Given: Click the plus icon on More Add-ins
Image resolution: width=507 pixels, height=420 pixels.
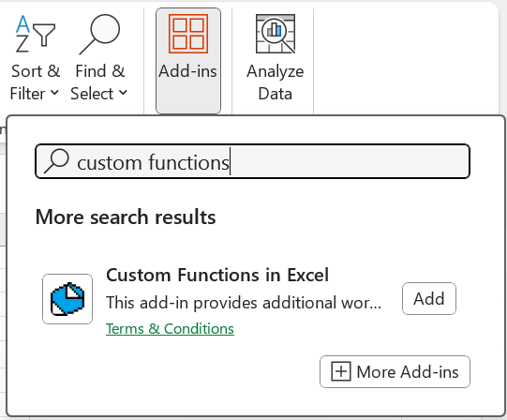Looking at the screenshot, I should [341, 371].
